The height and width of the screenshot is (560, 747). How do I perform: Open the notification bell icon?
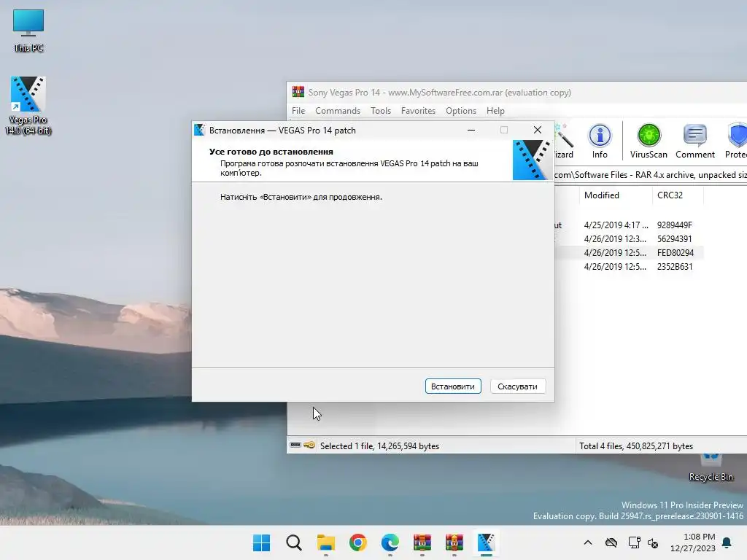click(x=727, y=542)
